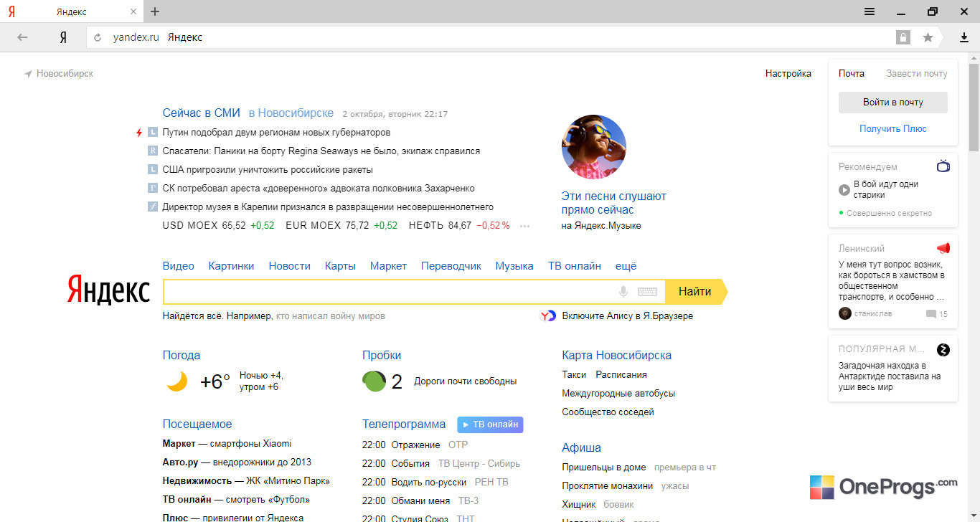980x522 pixels.
Task: Open the on-screen keyboard icon
Action: [x=647, y=292]
